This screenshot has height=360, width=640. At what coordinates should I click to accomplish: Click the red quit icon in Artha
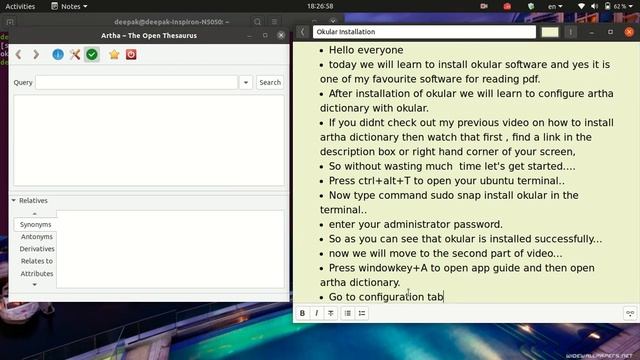pos(131,54)
